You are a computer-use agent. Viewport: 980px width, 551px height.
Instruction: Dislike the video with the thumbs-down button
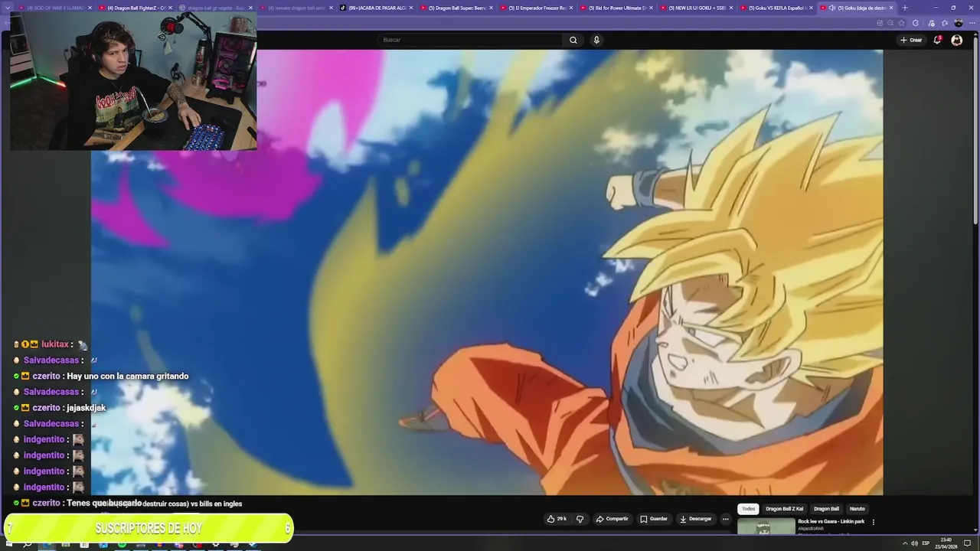pyautogui.click(x=580, y=519)
